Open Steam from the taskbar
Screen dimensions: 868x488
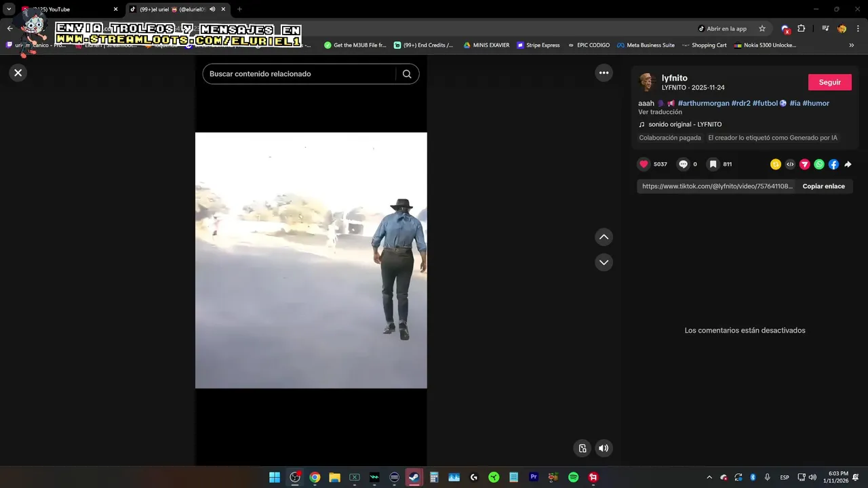coord(414,477)
